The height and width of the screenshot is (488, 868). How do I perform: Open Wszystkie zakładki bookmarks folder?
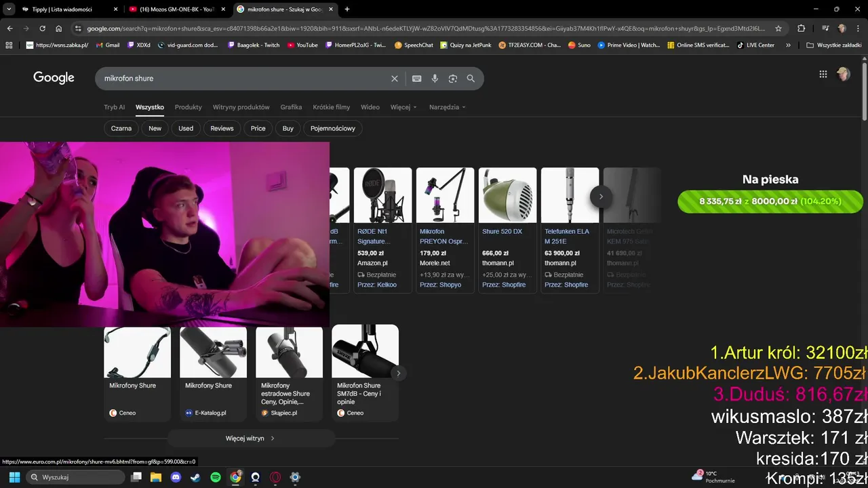(x=835, y=45)
